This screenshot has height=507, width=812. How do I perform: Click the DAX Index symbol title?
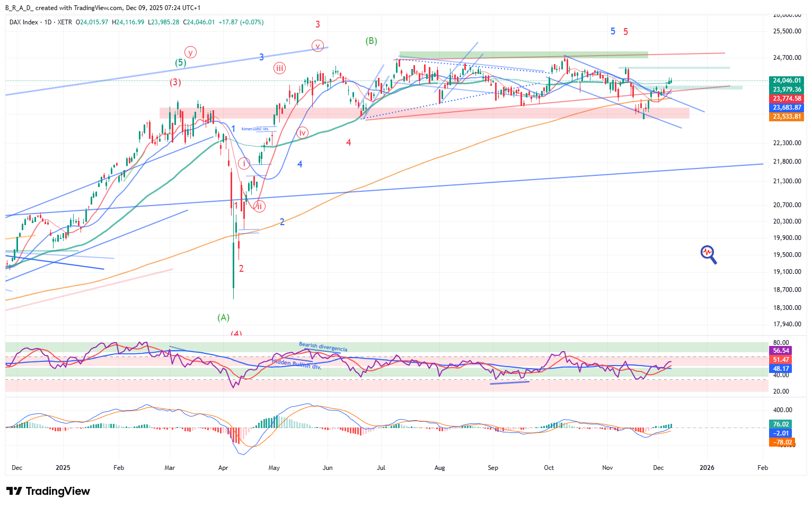pyautogui.click(x=24, y=22)
